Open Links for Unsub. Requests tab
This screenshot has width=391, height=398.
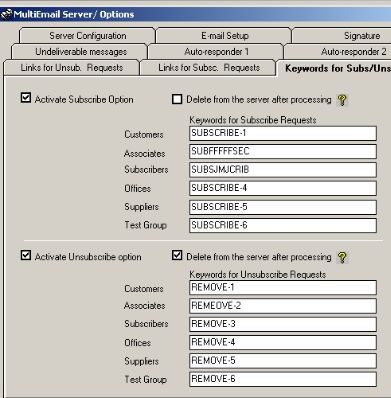point(71,68)
